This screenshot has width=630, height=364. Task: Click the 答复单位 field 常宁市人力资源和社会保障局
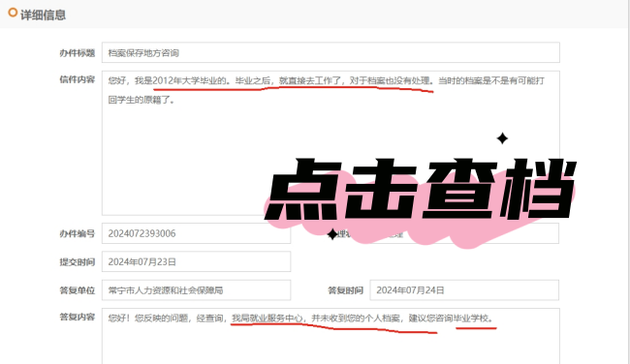click(196, 290)
